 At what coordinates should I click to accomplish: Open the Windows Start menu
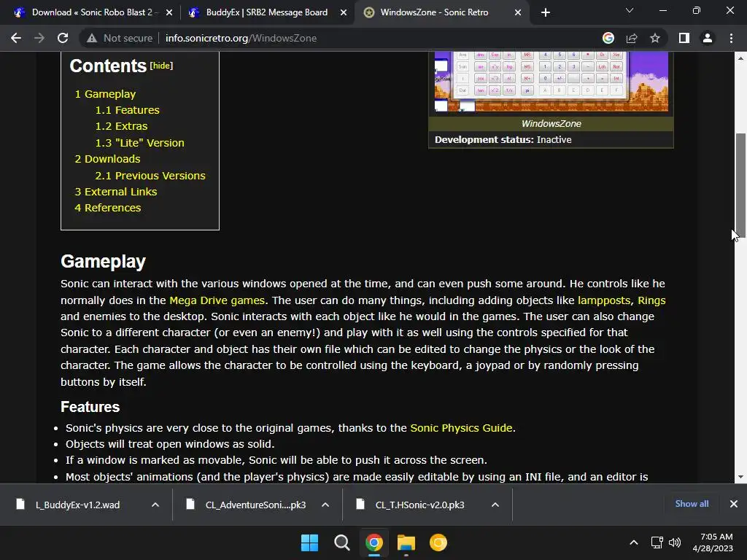309,542
